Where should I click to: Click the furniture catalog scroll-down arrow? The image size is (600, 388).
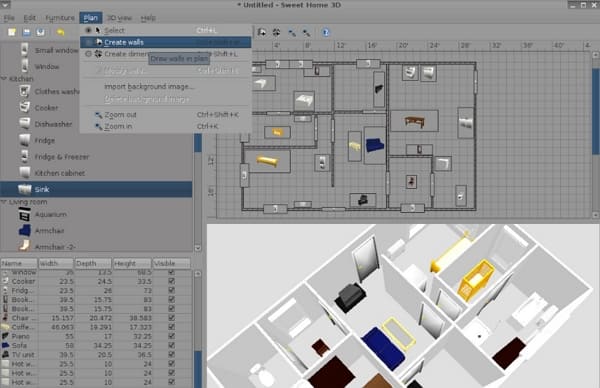point(198,248)
